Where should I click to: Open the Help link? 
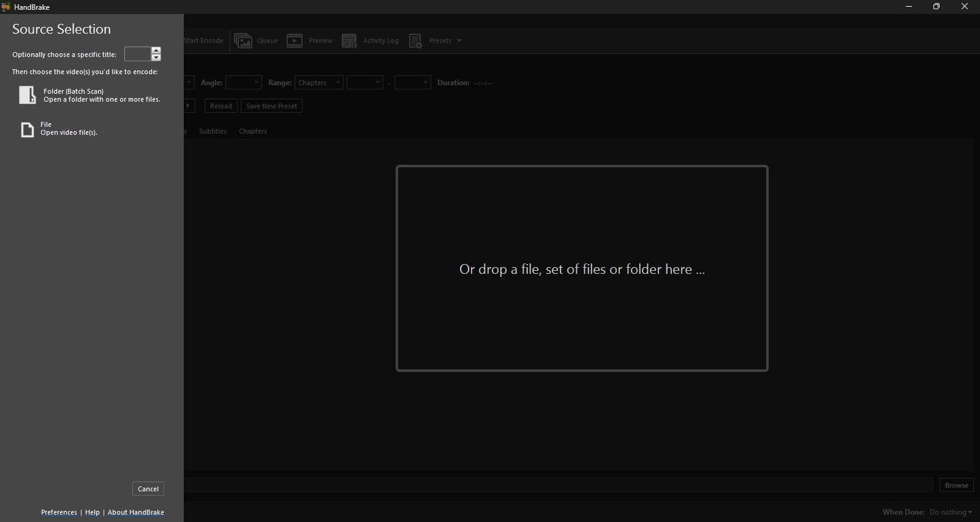point(92,512)
